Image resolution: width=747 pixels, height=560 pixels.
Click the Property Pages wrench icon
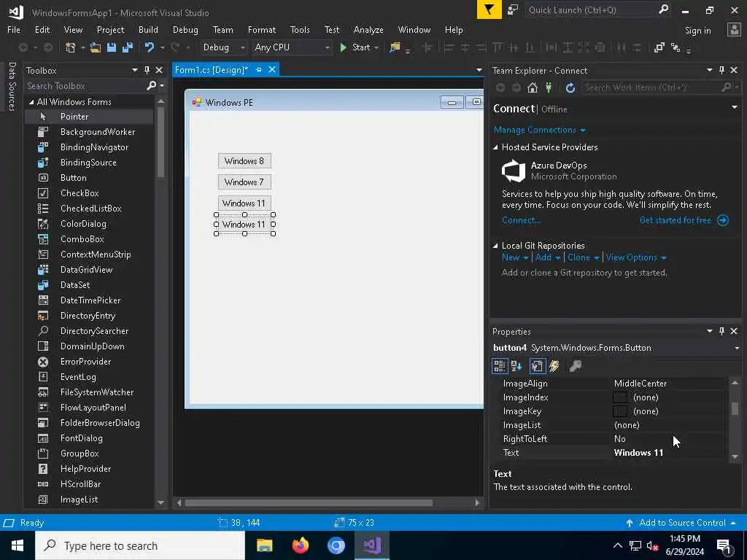pos(576,366)
